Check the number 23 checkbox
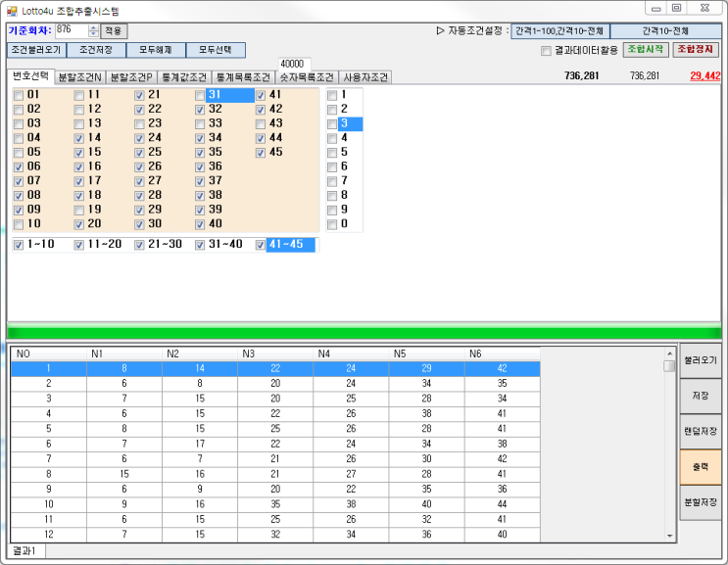 tap(139, 124)
